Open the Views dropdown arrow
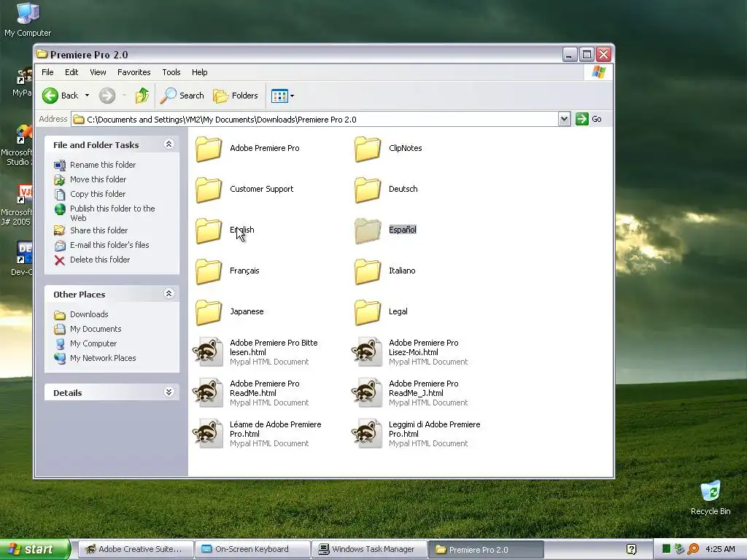Viewport: 747px width, 560px height. [292, 96]
